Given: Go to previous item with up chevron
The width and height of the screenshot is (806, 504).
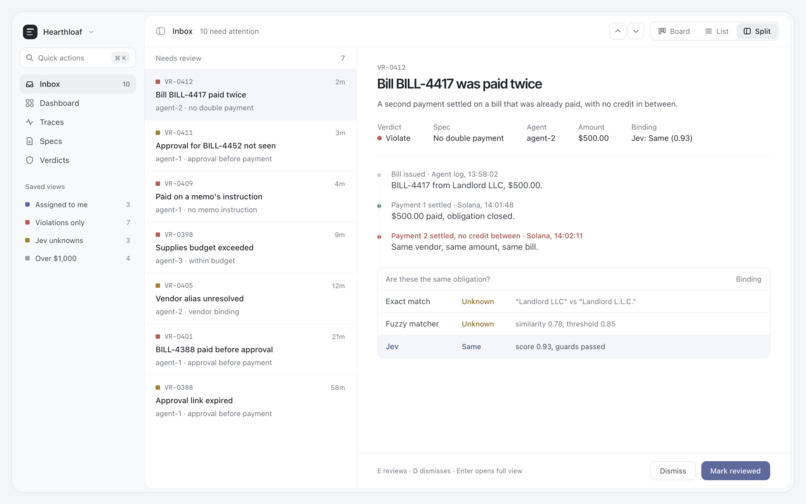Looking at the screenshot, I should pos(618,31).
